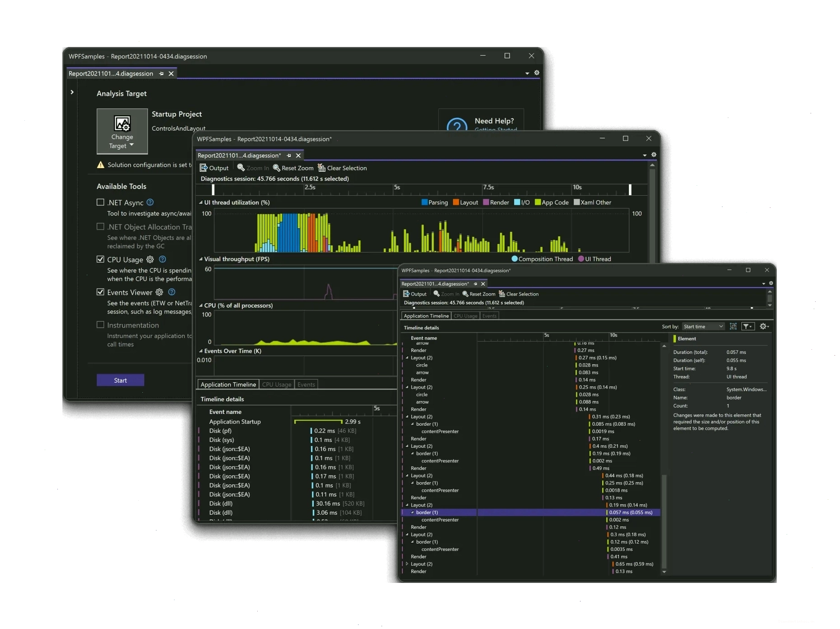840x629 pixels.
Task: Collapse the CPU (% of all processors) graph
Action: (201, 305)
